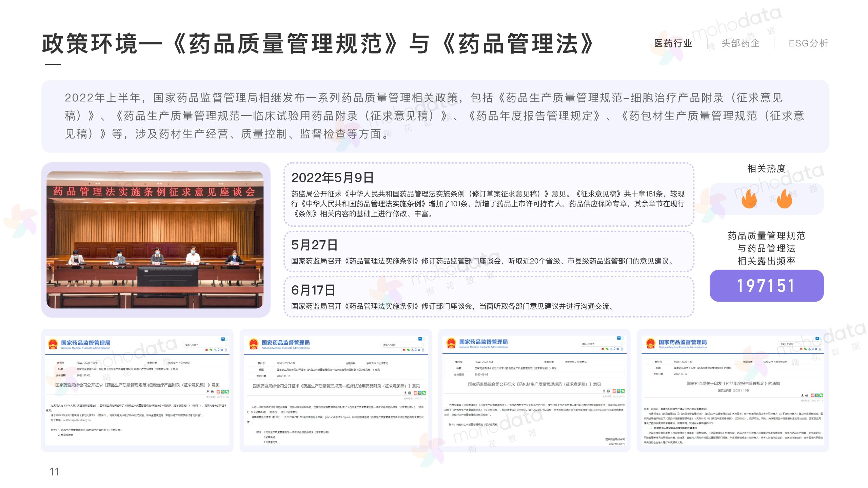Click the green WeChat share icon in the FGWJ-2022-161 notice
The width and height of the screenshot is (868, 488).
(623, 391)
